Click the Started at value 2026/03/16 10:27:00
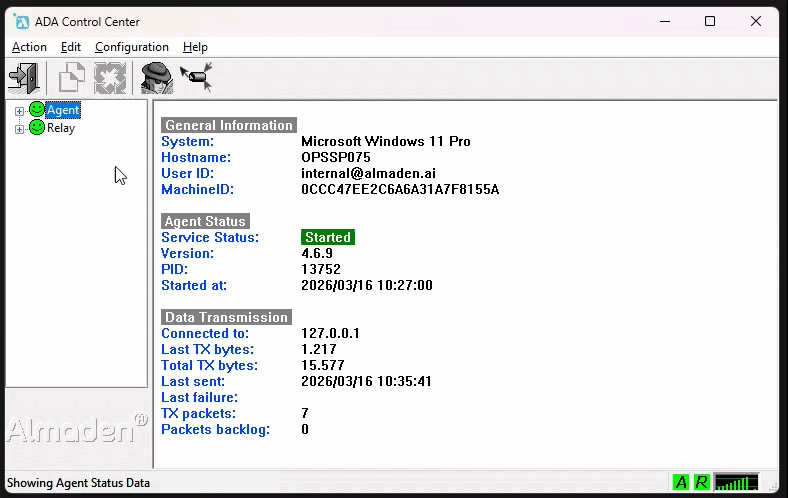This screenshot has height=498, width=788. [366, 285]
